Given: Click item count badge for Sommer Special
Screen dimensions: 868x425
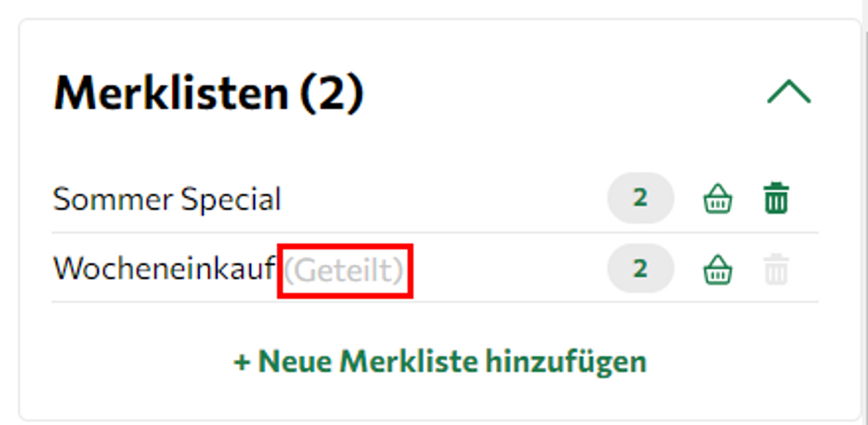Looking at the screenshot, I should click(x=640, y=198).
